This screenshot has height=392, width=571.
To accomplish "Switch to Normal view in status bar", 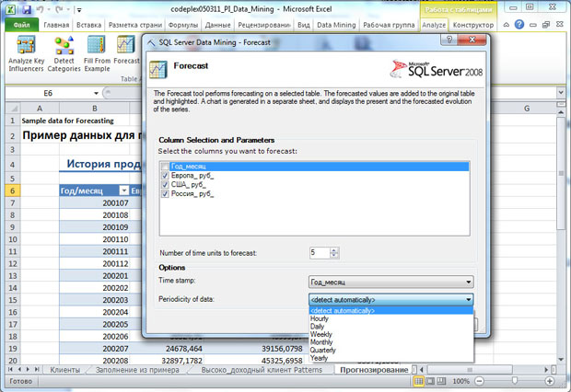I will 419,381.
